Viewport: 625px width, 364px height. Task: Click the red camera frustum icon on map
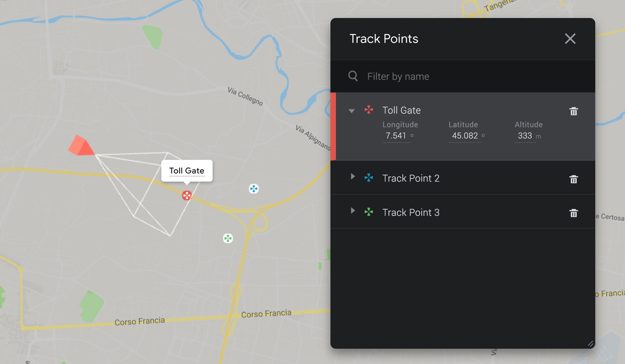pos(81,146)
